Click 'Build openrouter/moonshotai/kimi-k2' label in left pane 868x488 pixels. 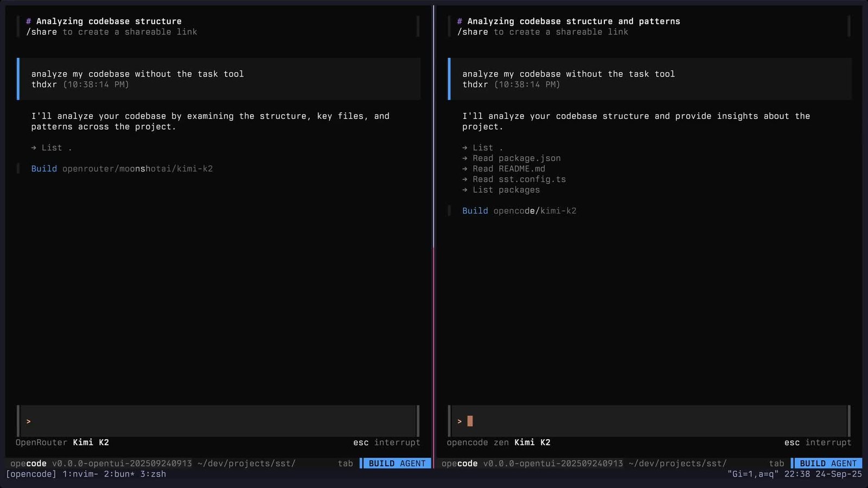pyautogui.click(x=122, y=169)
